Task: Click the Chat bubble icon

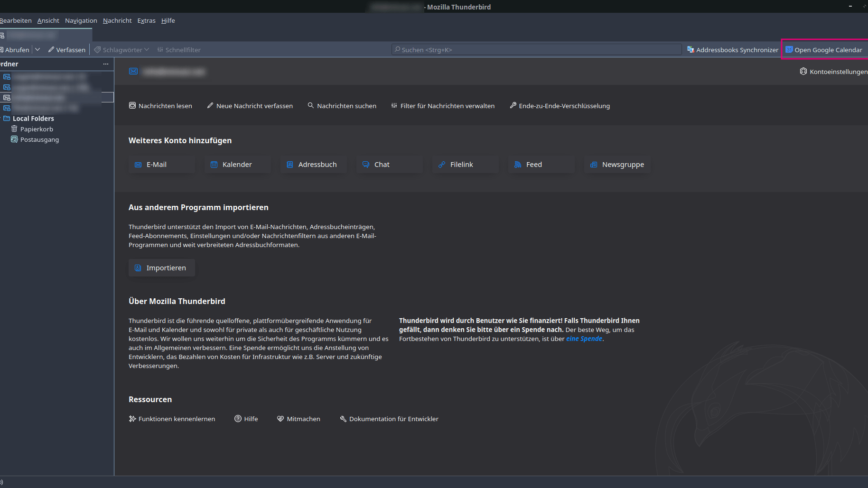Action: pyautogui.click(x=366, y=165)
